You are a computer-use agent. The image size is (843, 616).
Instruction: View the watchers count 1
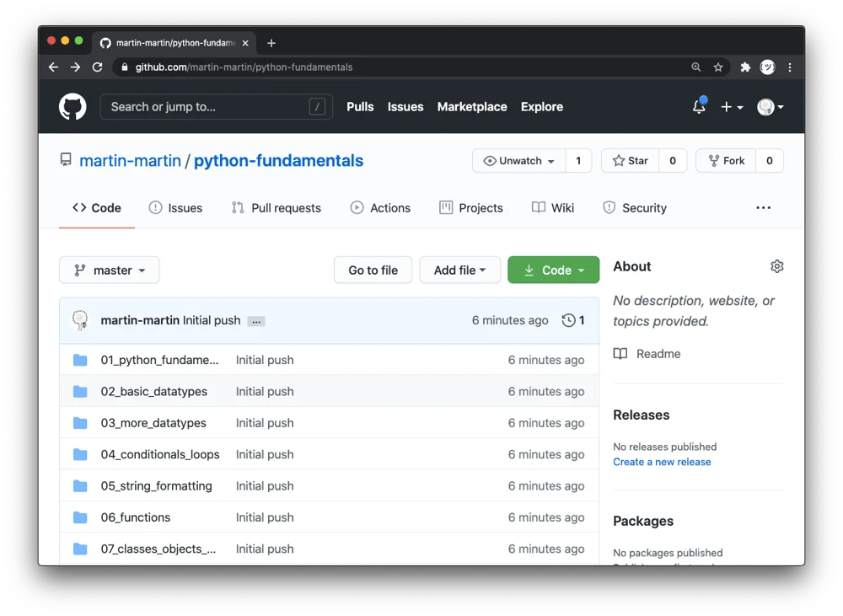pyautogui.click(x=578, y=161)
